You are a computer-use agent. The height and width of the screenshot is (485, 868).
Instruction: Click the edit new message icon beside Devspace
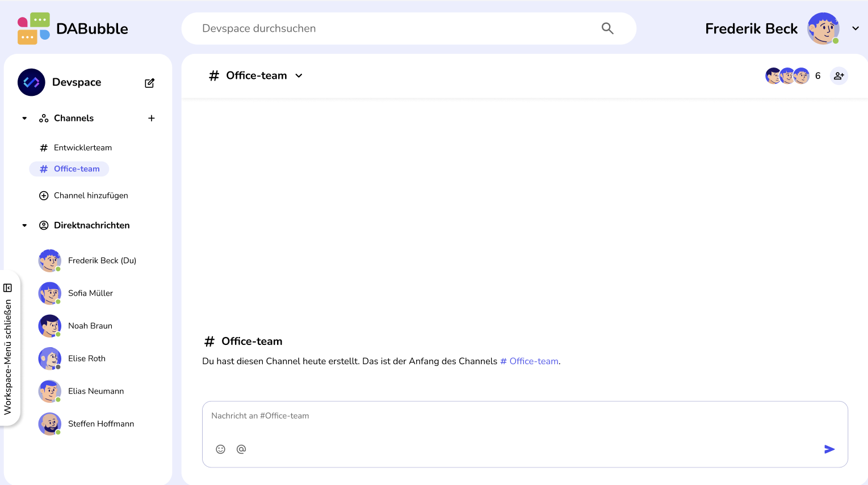[149, 83]
